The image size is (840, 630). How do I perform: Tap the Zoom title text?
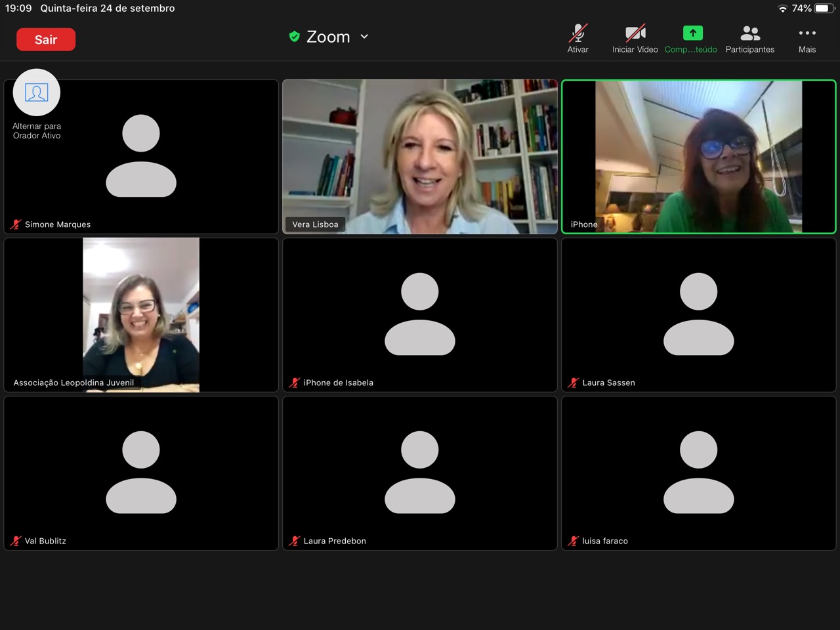(x=328, y=37)
